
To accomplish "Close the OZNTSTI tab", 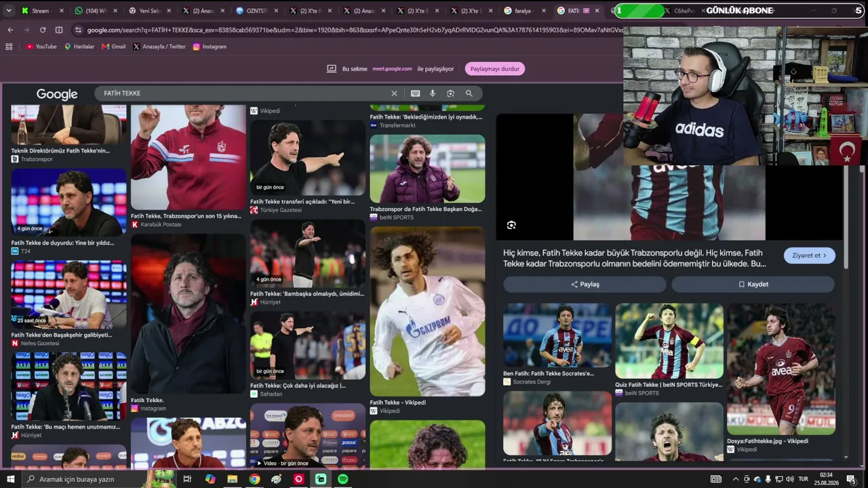I will (x=277, y=11).
